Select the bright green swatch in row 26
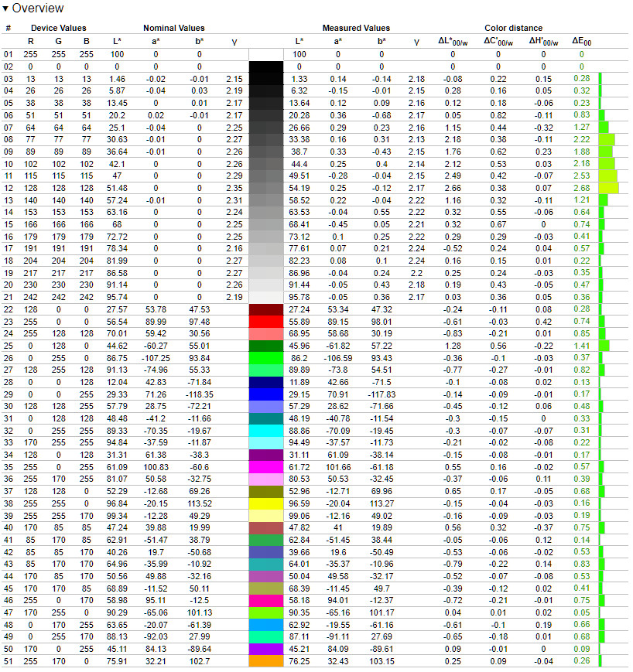Image resolution: width=633 pixels, height=672 pixels. [x=266, y=358]
